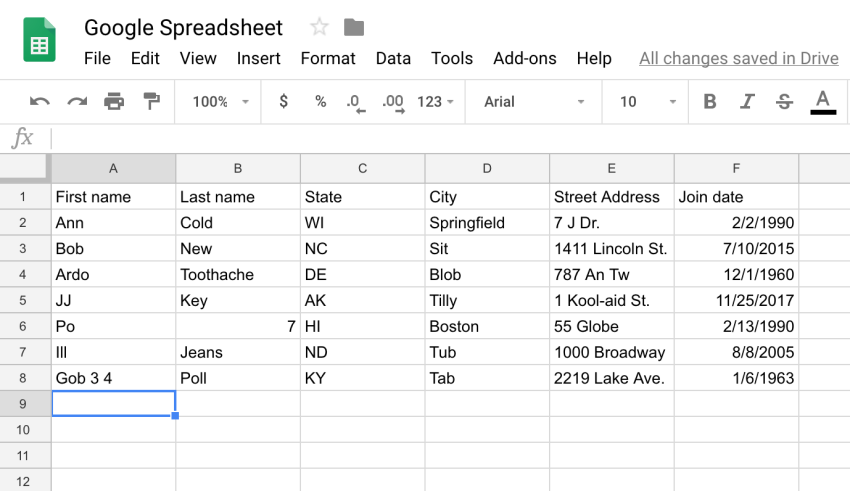Open the zoom level dropdown
This screenshot has width=850, height=491.
click(220, 101)
